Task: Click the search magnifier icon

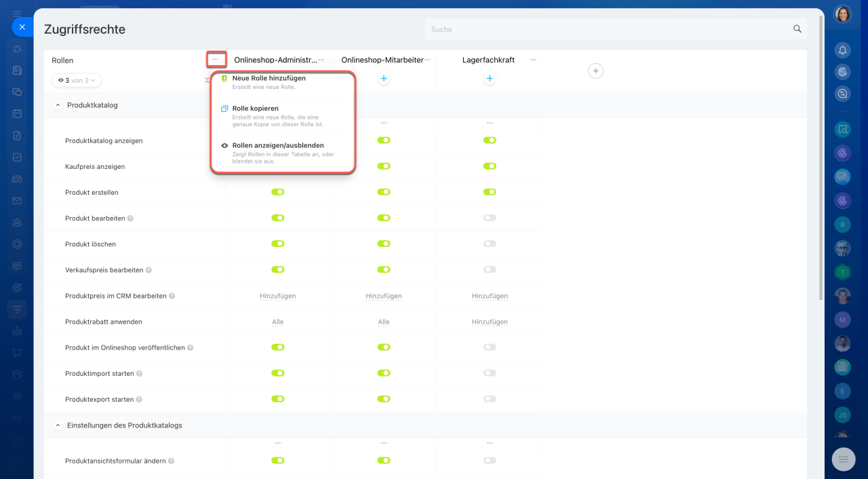Action: click(797, 29)
